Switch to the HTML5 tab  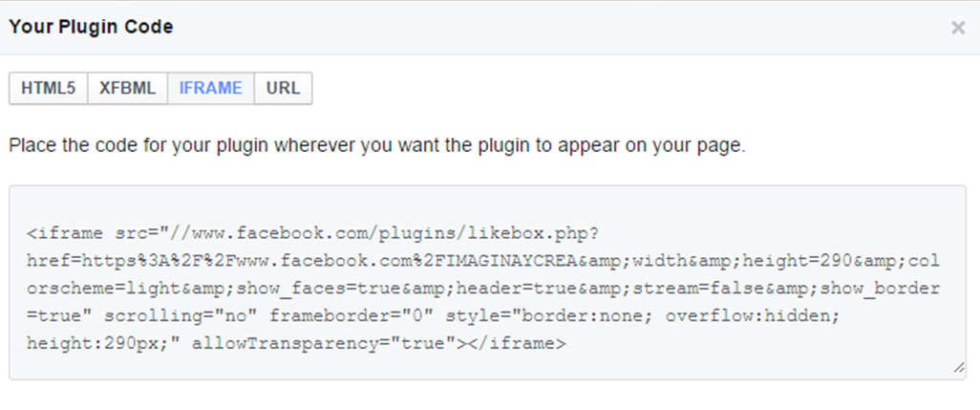coord(48,88)
